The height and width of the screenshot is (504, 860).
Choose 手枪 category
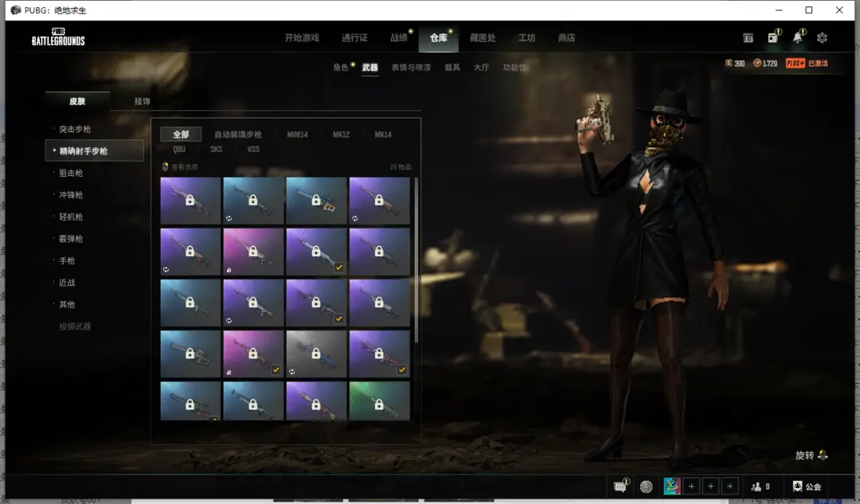pyautogui.click(x=67, y=261)
